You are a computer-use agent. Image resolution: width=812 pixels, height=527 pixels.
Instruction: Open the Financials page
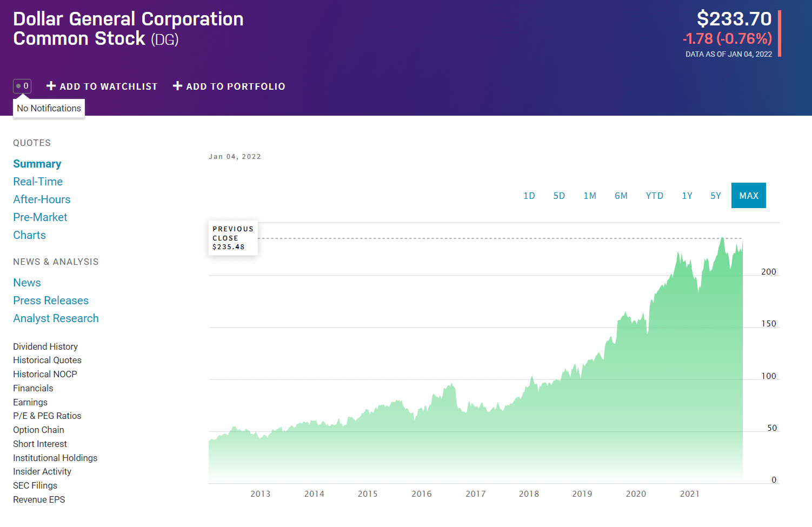tap(33, 388)
